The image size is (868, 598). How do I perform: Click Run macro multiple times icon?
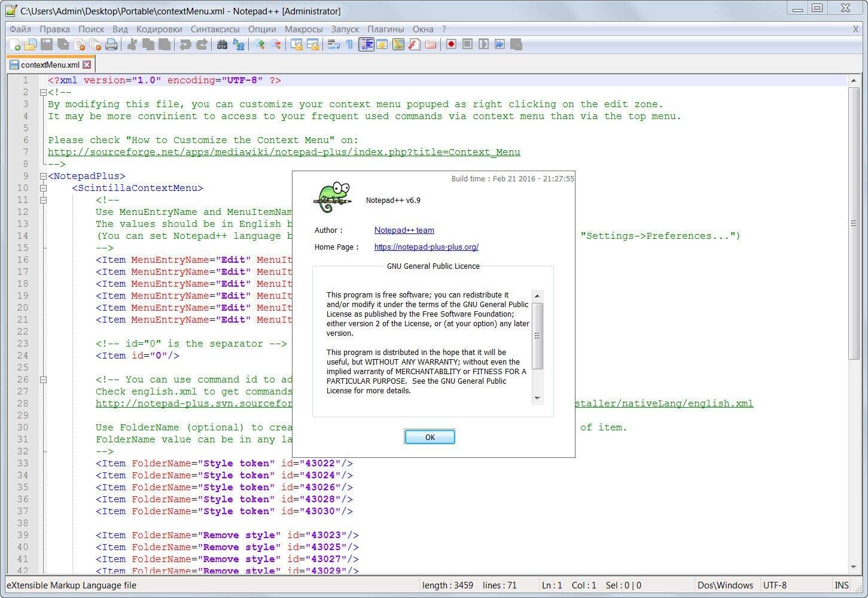coord(500,44)
